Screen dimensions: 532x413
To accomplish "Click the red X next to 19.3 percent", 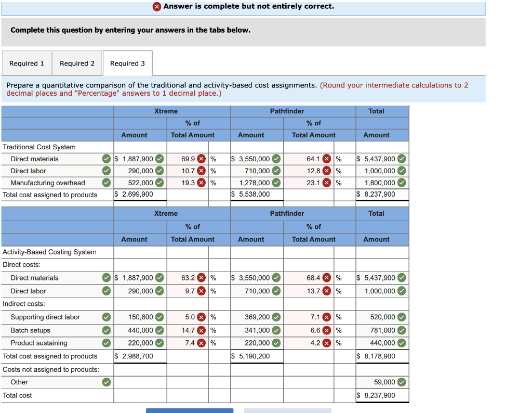I will pyautogui.click(x=202, y=183).
